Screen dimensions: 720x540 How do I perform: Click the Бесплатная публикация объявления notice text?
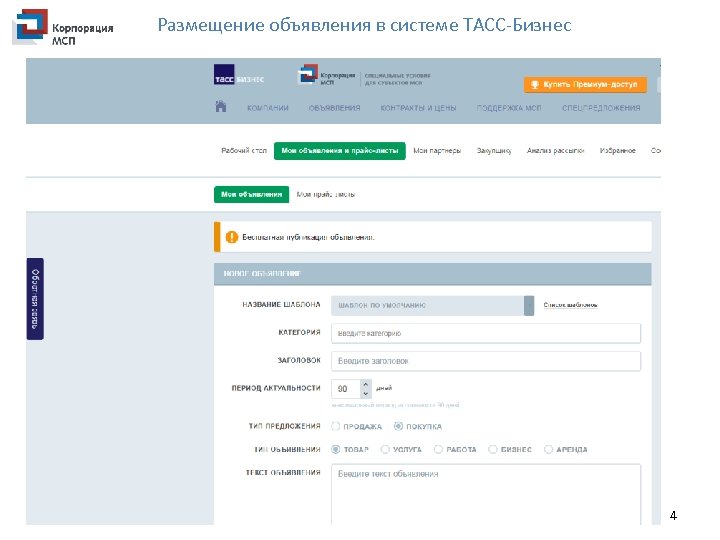[x=308, y=237]
